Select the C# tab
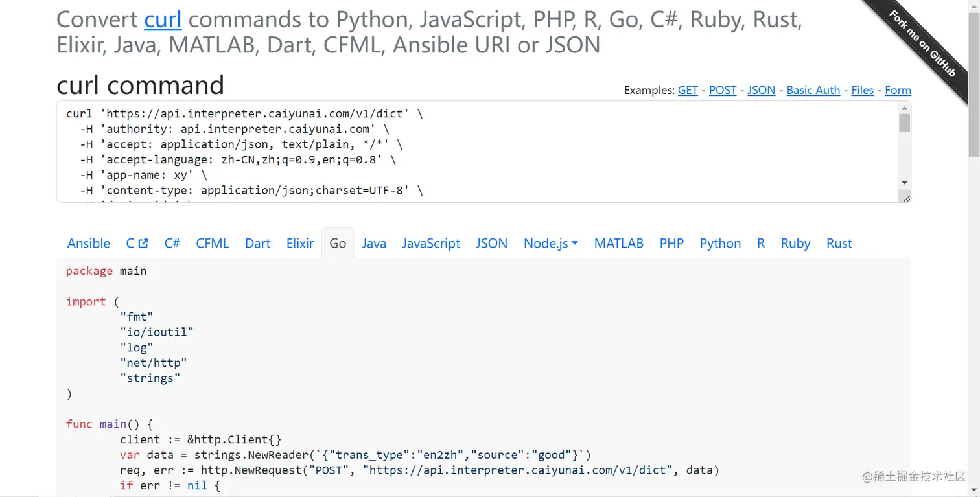This screenshot has width=980, height=497. [x=172, y=244]
